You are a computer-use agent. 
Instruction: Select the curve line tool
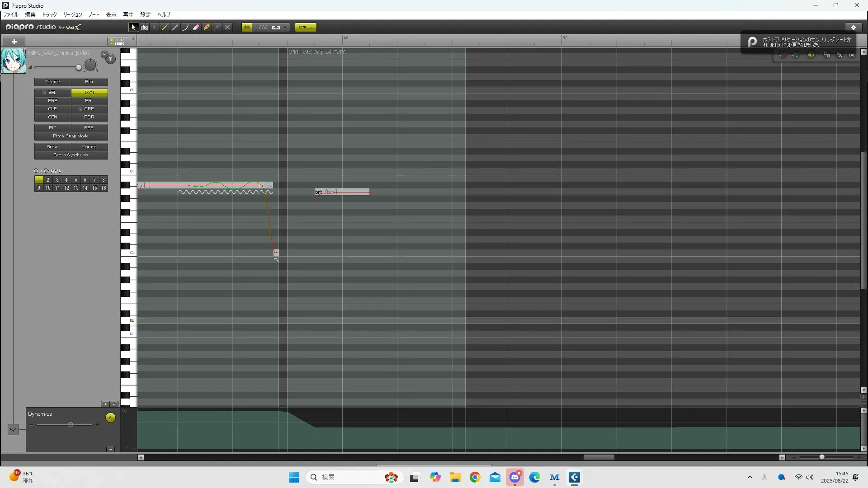click(x=185, y=28)
